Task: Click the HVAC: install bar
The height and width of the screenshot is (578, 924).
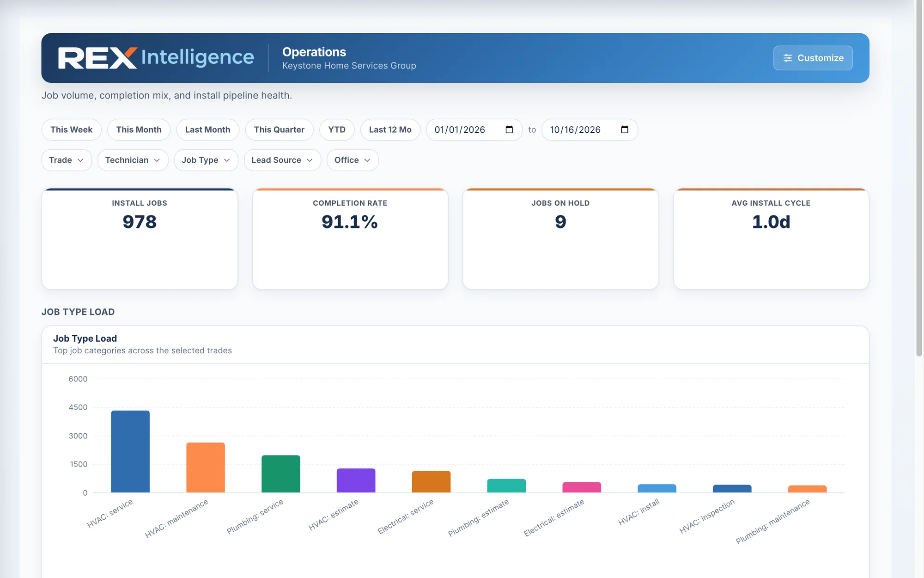Action: tap(657, 488)
